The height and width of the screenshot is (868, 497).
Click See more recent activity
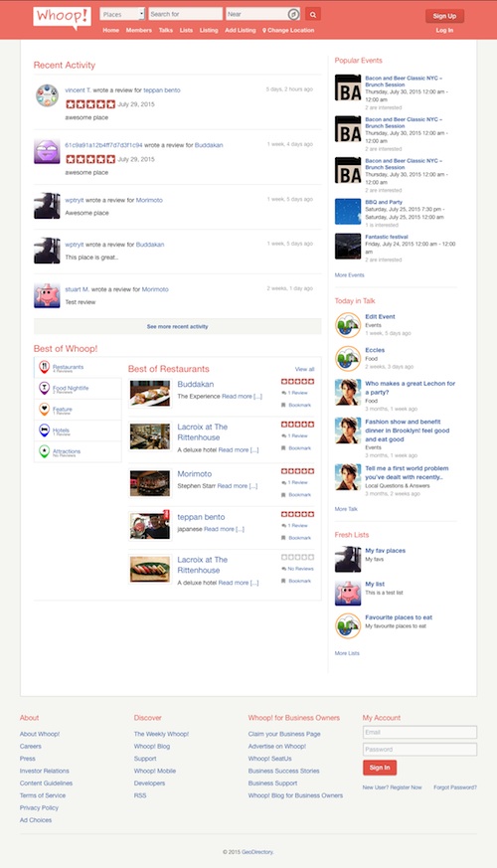(x=178, y=326)
